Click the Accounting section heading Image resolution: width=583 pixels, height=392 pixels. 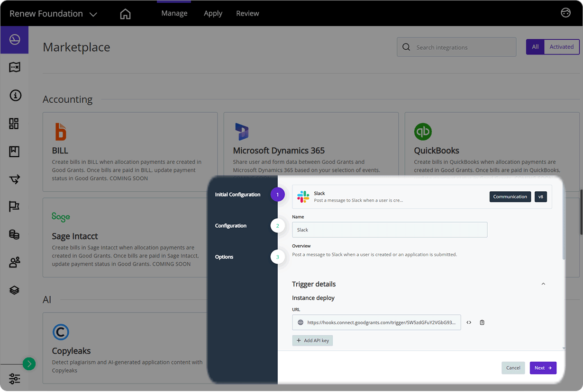click(68, 99)
